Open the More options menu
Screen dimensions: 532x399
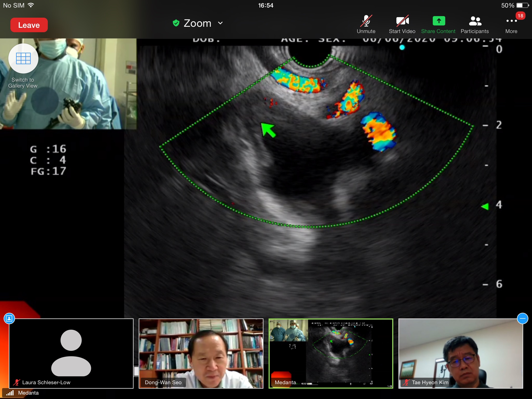511,24
